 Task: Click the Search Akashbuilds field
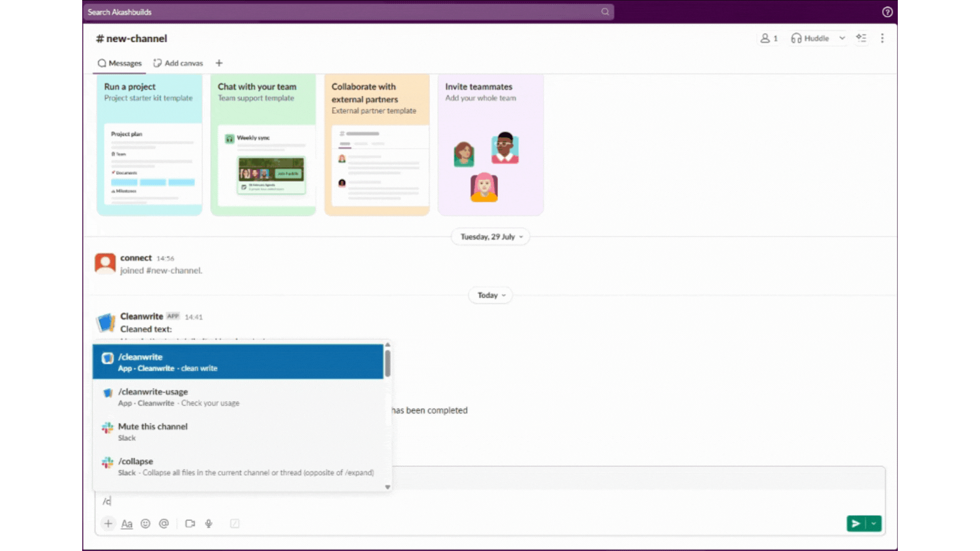[x=348, y=12]
